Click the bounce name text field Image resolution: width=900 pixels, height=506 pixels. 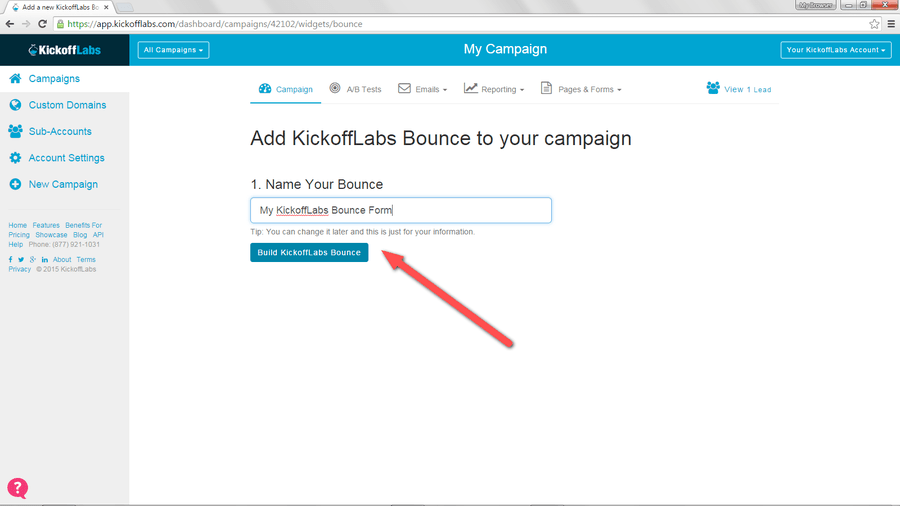click(x=400, y=210)
